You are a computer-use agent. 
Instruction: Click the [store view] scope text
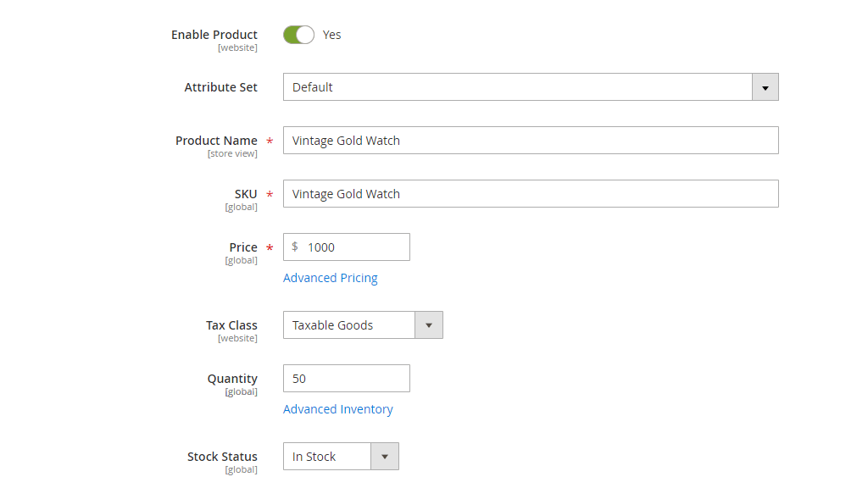click(x=232, y=154)
